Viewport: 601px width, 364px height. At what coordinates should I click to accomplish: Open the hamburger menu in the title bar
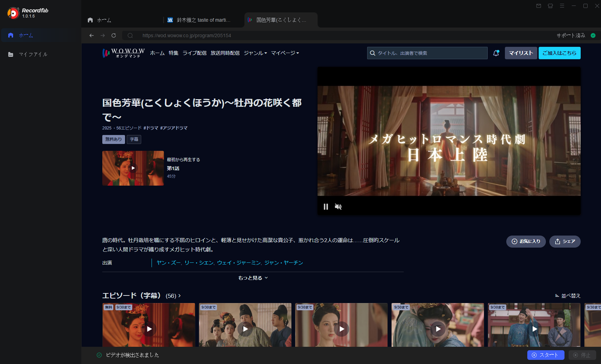click(x=562, y=6)
